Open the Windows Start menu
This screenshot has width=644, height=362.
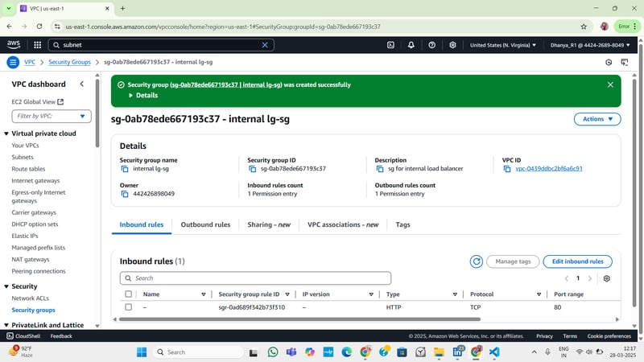point(142,352)
